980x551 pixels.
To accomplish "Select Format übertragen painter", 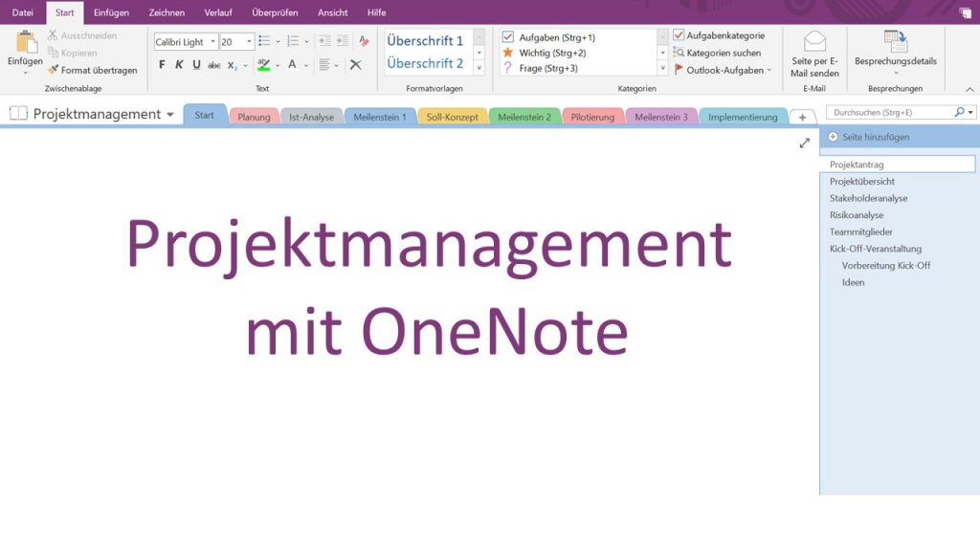I will pyautogui.click(x=93, y=70).
